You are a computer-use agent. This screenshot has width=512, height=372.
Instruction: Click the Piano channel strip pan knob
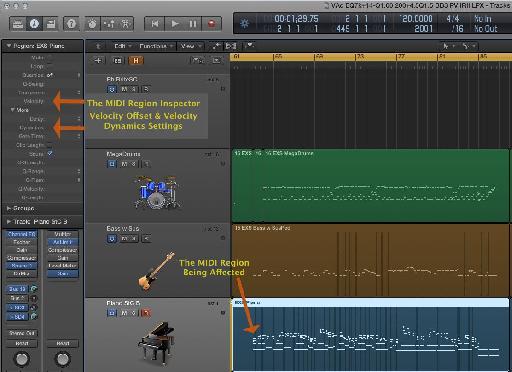22,359
